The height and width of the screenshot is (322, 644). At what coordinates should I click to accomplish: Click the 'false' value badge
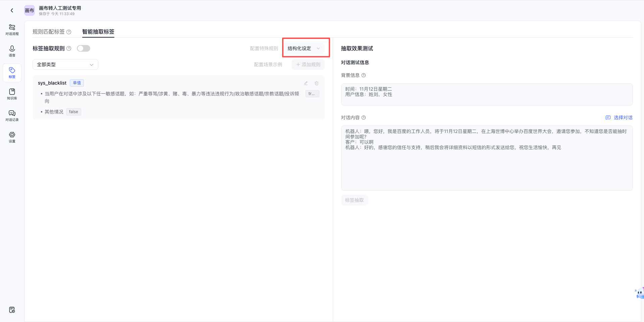click(x=73, y=112)
